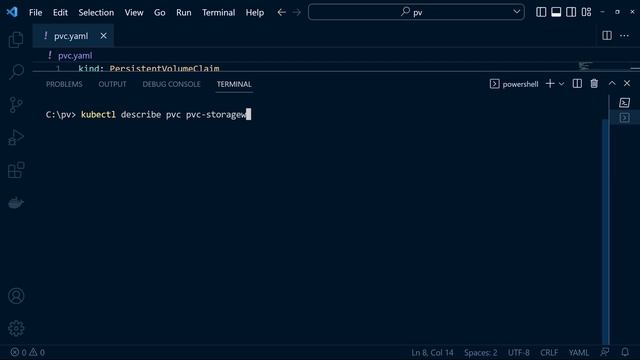Open the Selection menu
Viewport: 640px width, 360px height.
[x=96, y=12]
